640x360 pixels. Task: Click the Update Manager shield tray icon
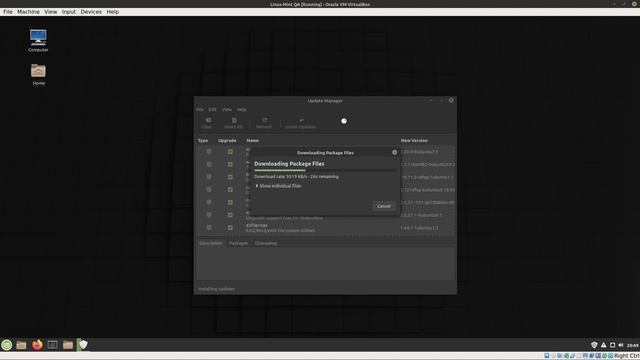tap(594, 345)
